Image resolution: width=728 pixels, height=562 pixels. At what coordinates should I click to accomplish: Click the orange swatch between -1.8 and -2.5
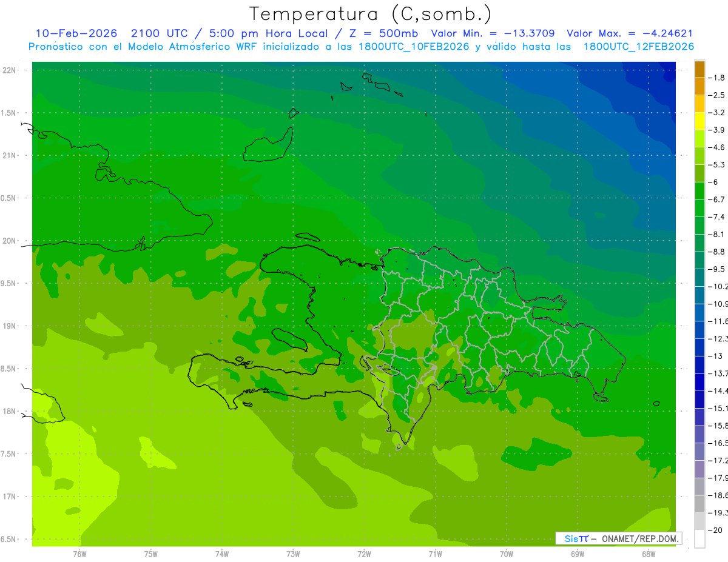click(699, 86)
